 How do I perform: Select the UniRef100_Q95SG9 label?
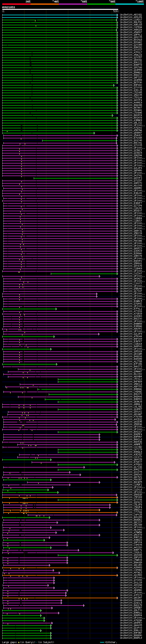tap(131, 352)
